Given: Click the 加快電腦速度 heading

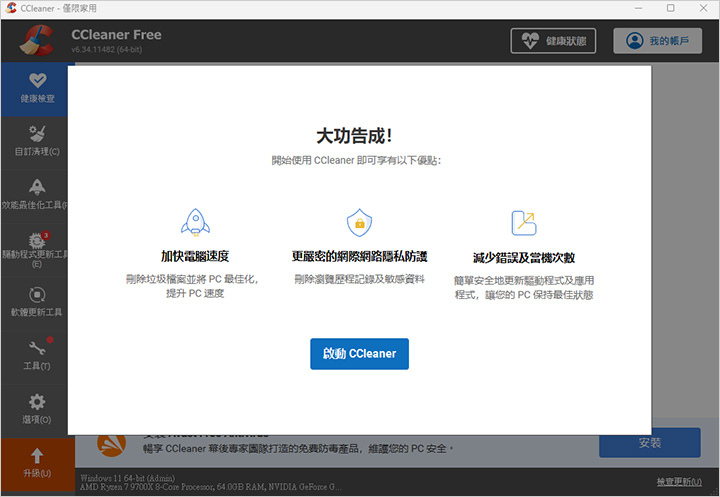Looking at the screenshot, I should pyautogui.click(x=195, y=256).
